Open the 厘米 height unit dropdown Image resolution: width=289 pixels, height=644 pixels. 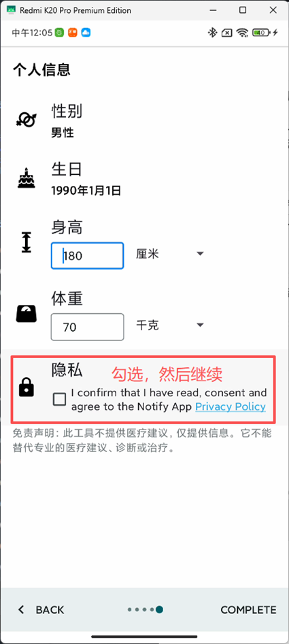click(x=170, y=254)
